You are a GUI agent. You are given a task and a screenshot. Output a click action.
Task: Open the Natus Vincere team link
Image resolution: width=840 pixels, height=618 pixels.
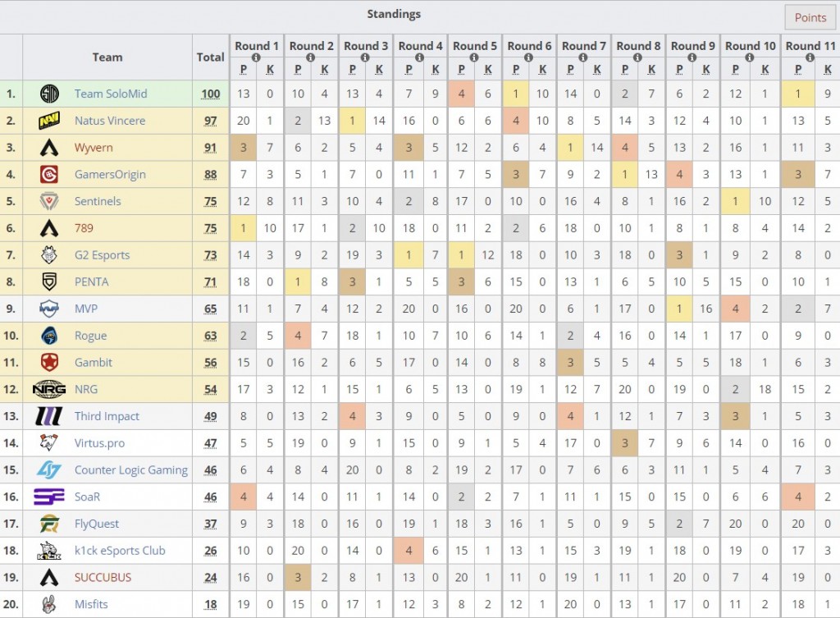pyautogui.click(x=110, y=121)
